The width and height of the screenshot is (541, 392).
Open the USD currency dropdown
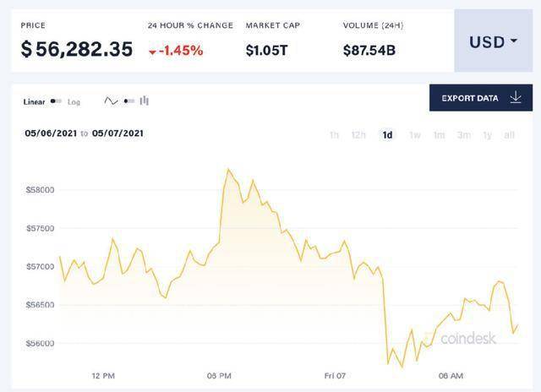pyautogui.click(x=494, y=41)
